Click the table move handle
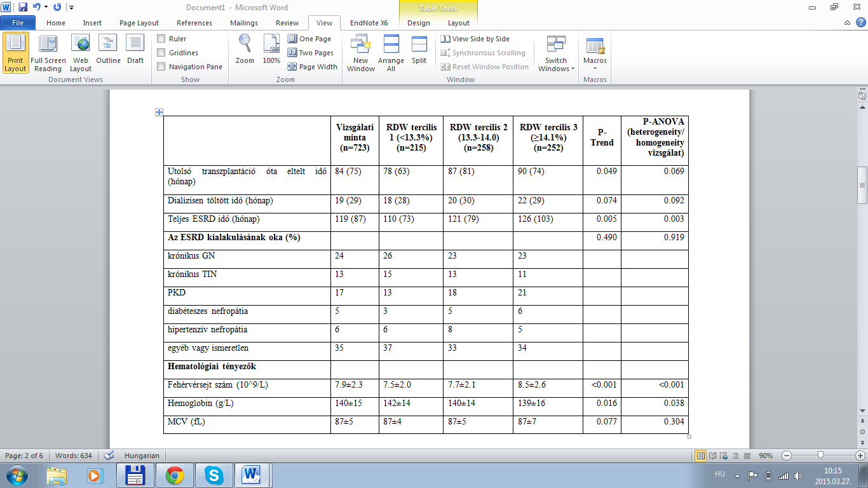This screenshot has height=488, width=868. click(159, 112)
